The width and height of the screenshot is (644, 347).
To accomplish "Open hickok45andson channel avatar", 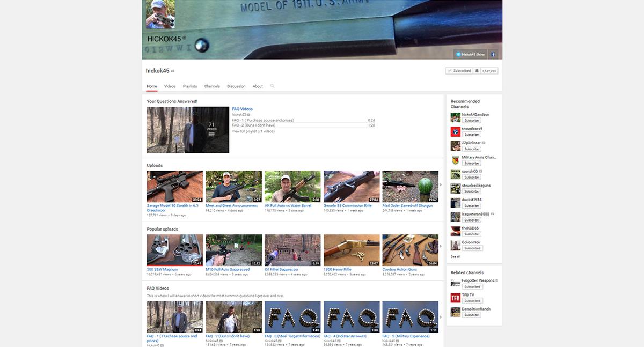I will point(456,117).
